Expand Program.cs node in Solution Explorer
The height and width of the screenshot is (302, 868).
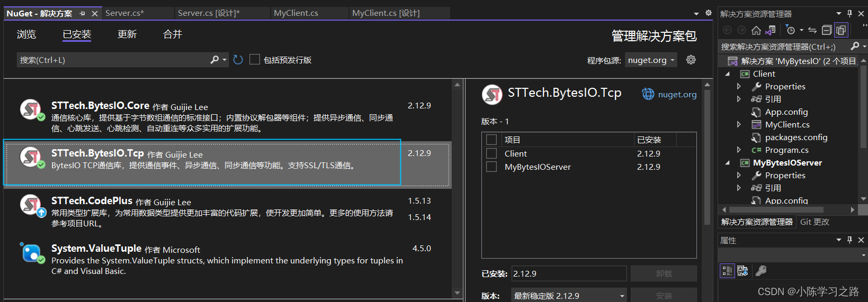(x=739, y=150)
